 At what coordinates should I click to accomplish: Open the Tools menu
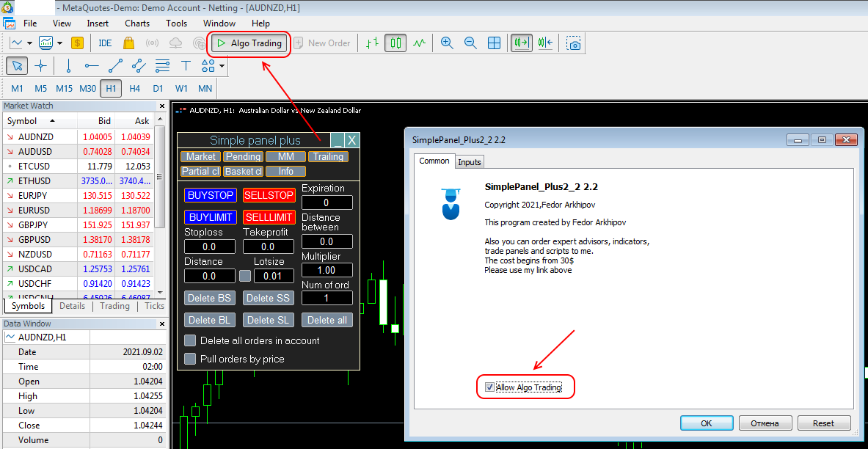177,23
